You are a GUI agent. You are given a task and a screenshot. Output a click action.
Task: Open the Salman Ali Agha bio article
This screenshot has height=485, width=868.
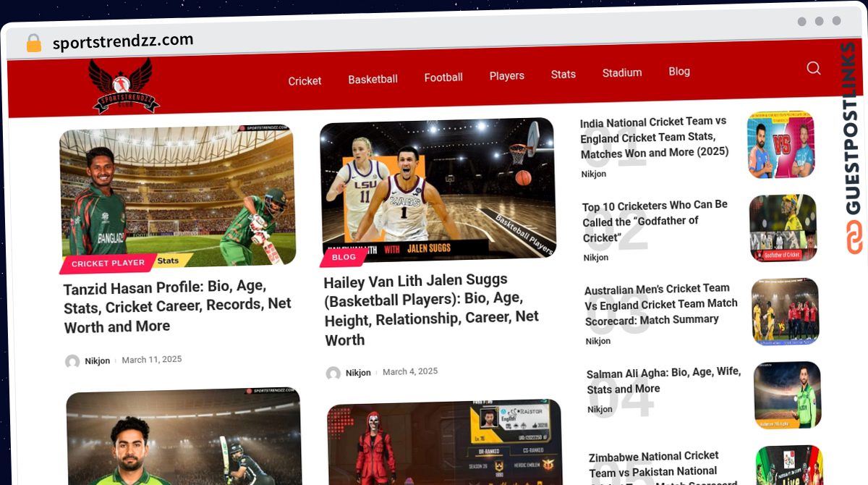[663, 380]
